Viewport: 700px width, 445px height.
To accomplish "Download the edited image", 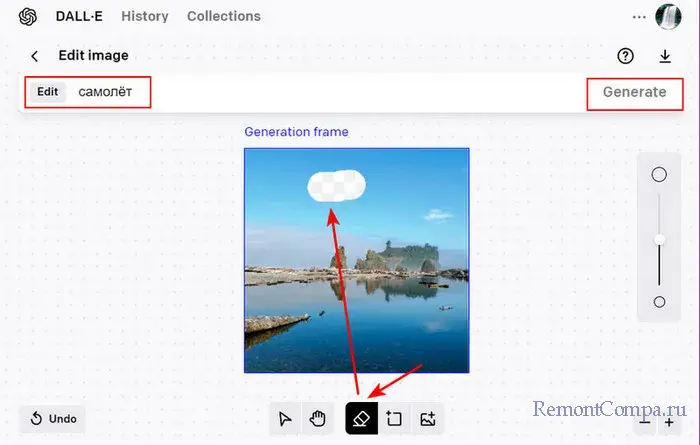I will click(665, 56).
